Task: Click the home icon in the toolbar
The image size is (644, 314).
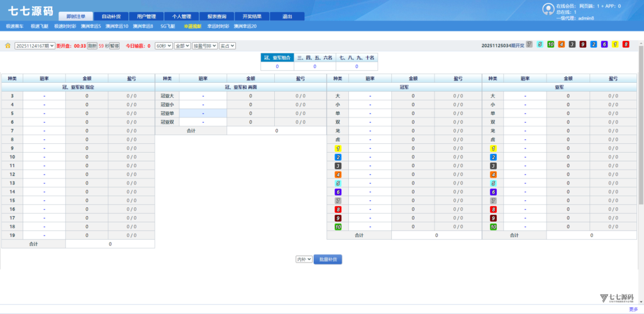Action: pyautogui.click(x=8, y=46)
